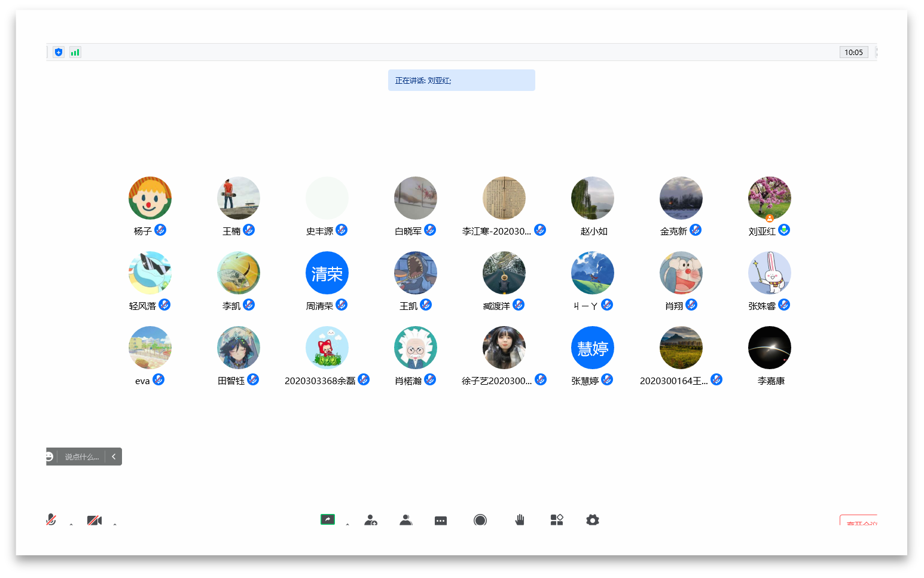
Task: Click the red leave meeting button
Action: [859, 521]
